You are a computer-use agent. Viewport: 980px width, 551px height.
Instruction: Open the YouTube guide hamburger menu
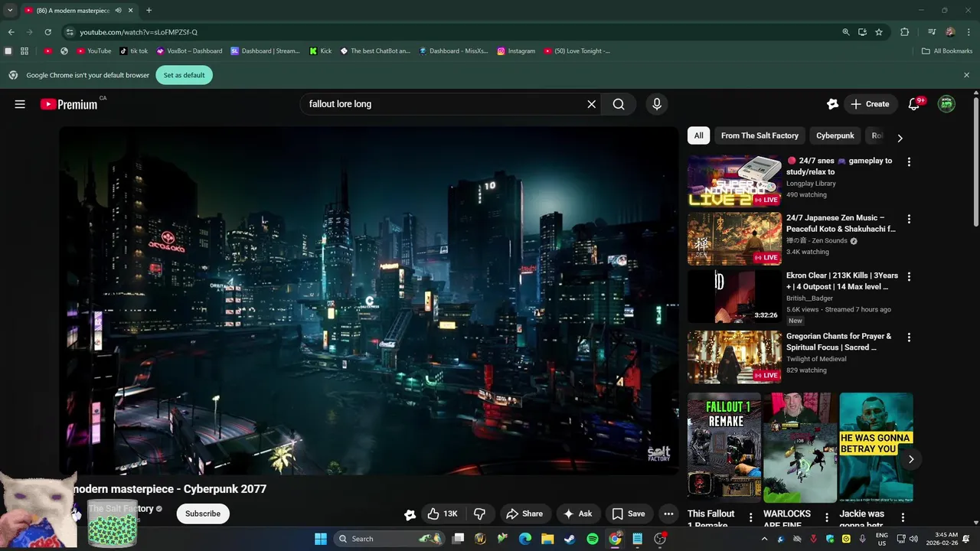[20, 104]
